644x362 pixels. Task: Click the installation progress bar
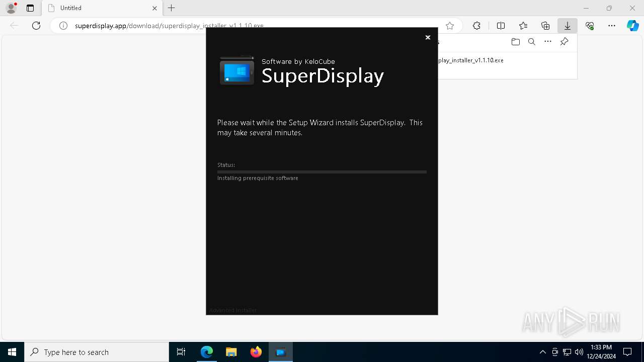[322, 172]
